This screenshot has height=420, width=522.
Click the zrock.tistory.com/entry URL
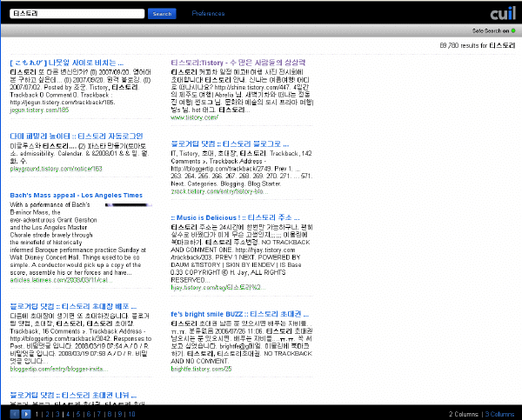219,191
